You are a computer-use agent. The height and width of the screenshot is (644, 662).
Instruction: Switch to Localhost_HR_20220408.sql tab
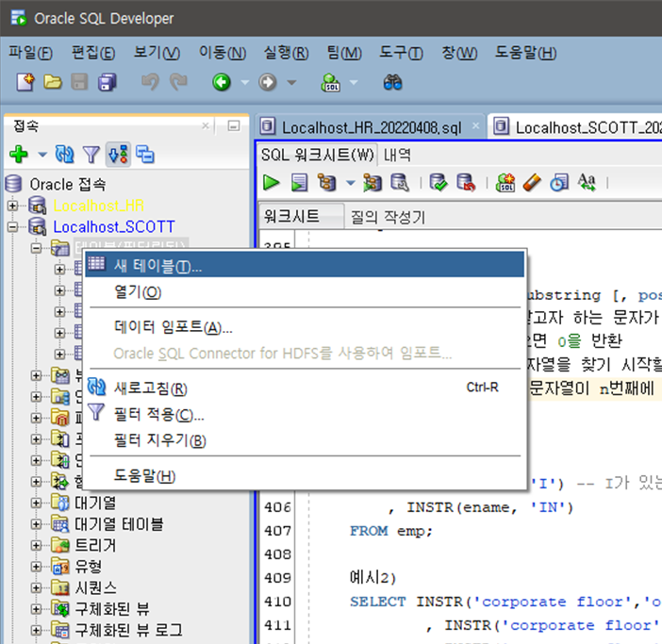372,127
